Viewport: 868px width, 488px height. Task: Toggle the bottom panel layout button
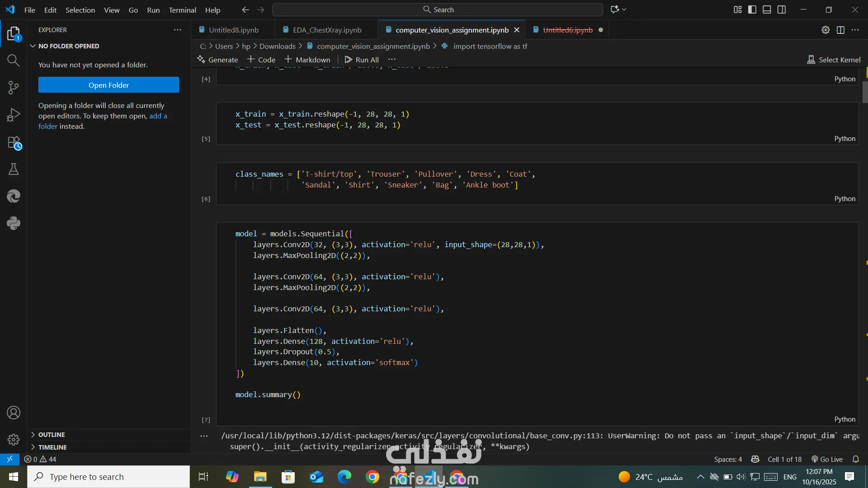tap(767, 9)
